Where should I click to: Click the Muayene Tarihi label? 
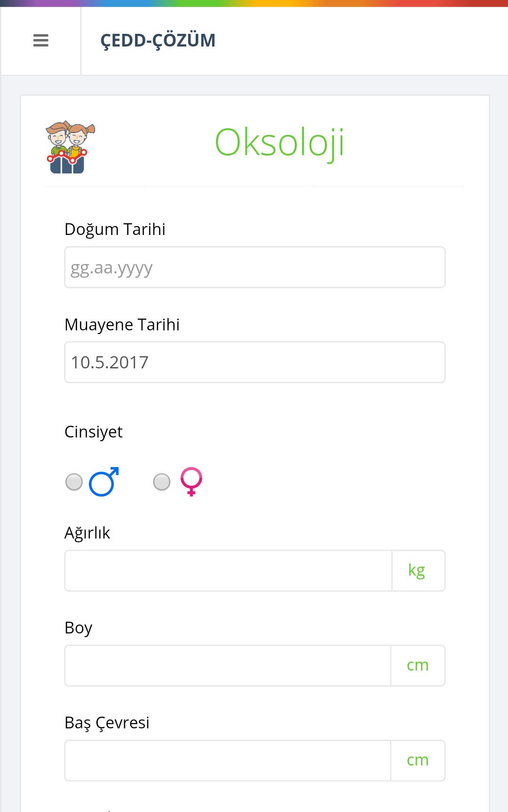[122, 325]
